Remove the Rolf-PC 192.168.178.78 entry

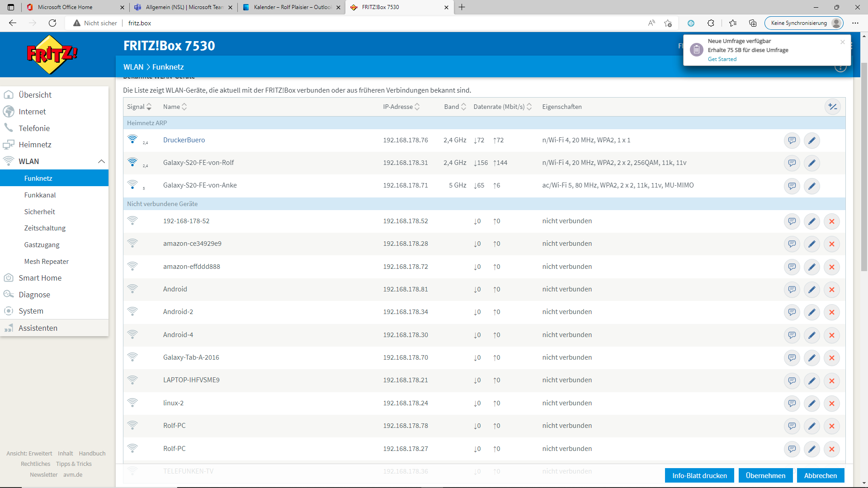(831, 426)
